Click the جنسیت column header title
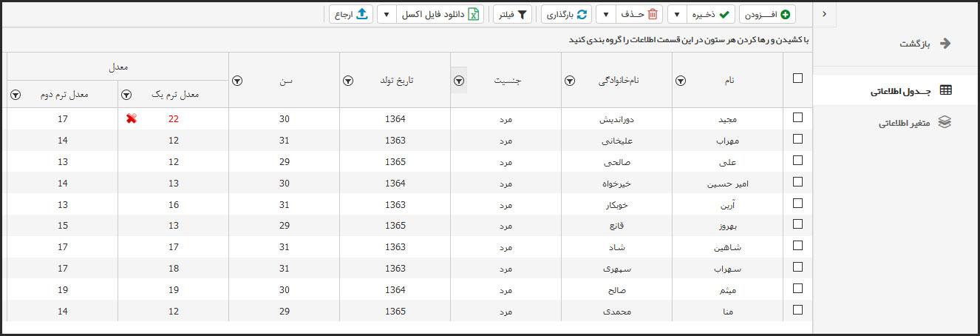The width and height of the screenshot is (980, 336). (507, 81)
